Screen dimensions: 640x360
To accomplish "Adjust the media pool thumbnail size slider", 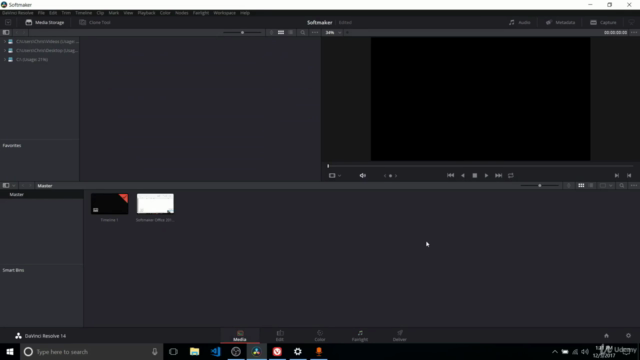I will click(540, 186).
